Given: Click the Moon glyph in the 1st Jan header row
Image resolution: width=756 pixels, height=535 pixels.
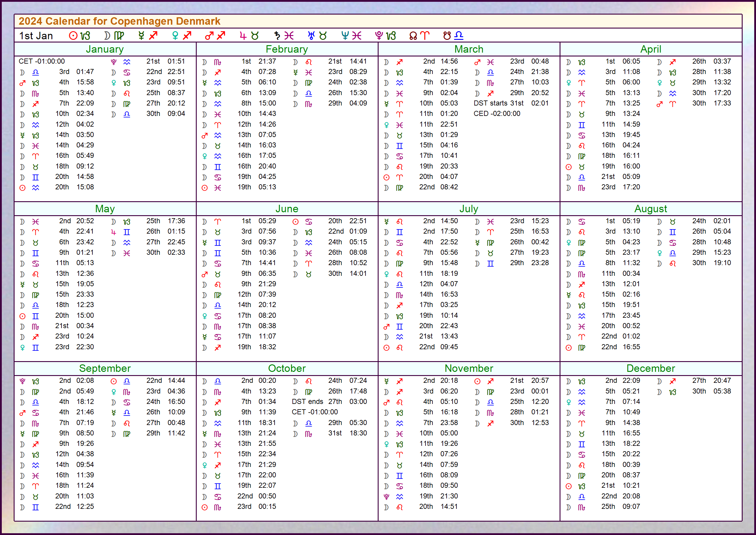Looking at the screenshot, I should coord(107,36).
